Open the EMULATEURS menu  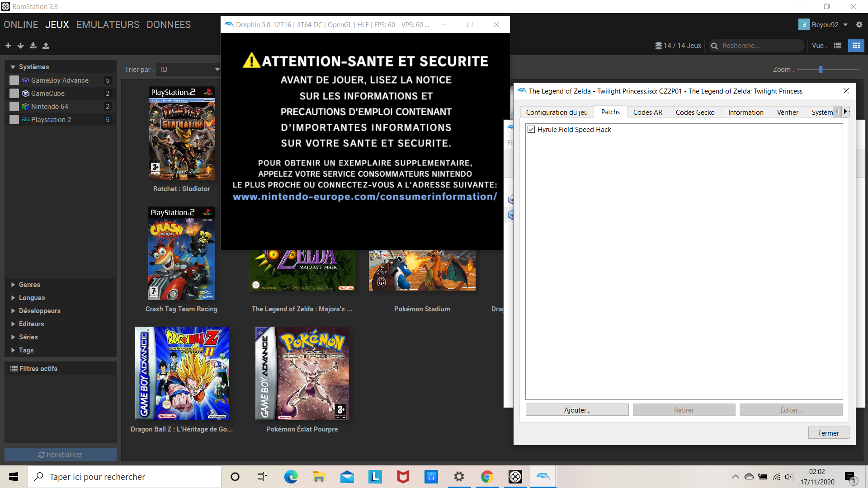pyautogui.click(x=108, y=24)
